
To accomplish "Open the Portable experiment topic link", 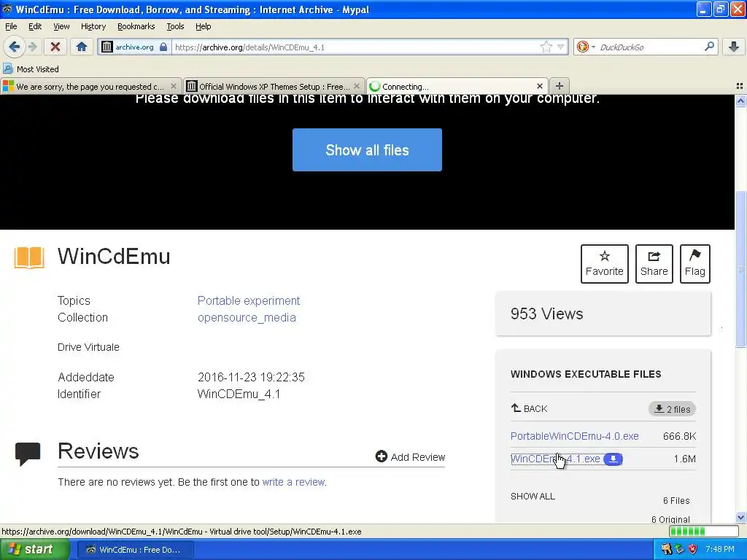I will (x=249, y=301).
